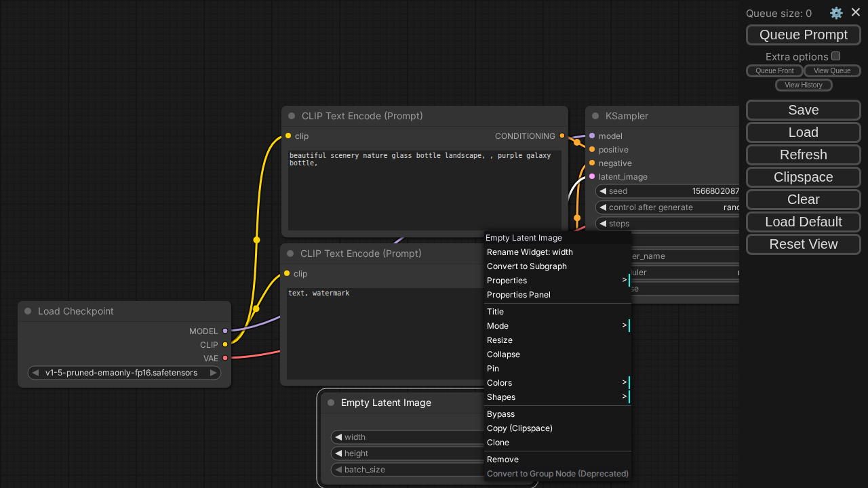
Task: Close the queue panel with X
Action: tap(856, 12)
